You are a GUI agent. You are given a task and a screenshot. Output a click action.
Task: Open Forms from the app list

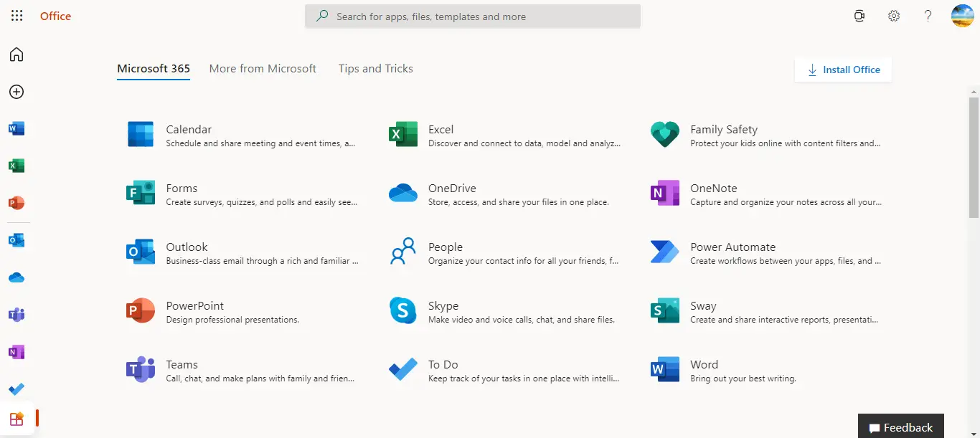242,194
